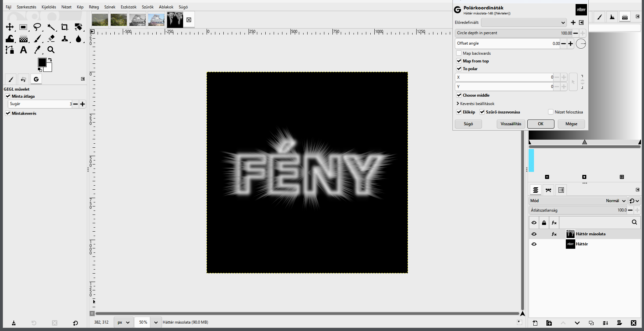Select the Move tool
This screenshot has height=331, width=644.
[10, 27]
